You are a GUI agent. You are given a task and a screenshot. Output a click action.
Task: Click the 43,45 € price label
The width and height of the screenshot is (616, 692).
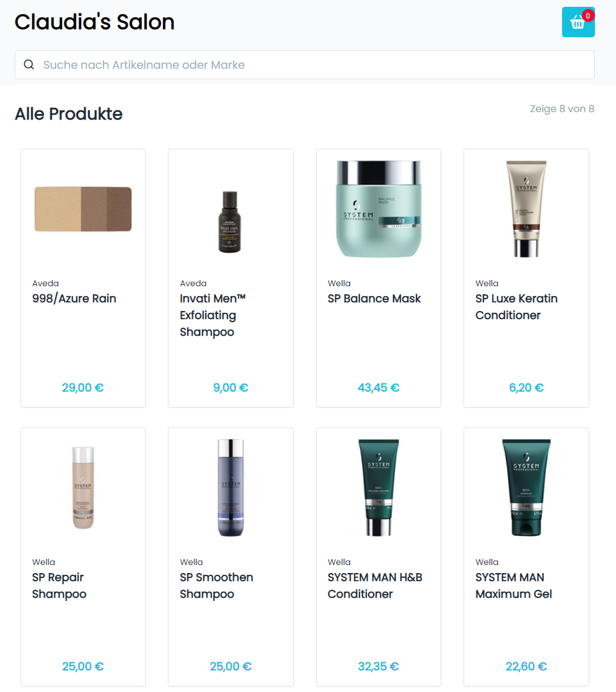coord(379,387)
